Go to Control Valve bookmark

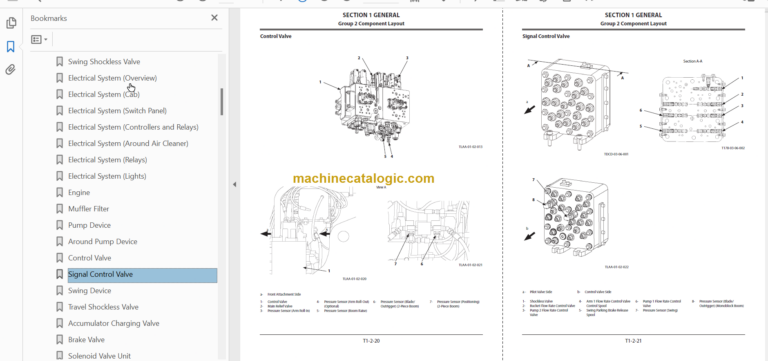(x=90, y=258)
